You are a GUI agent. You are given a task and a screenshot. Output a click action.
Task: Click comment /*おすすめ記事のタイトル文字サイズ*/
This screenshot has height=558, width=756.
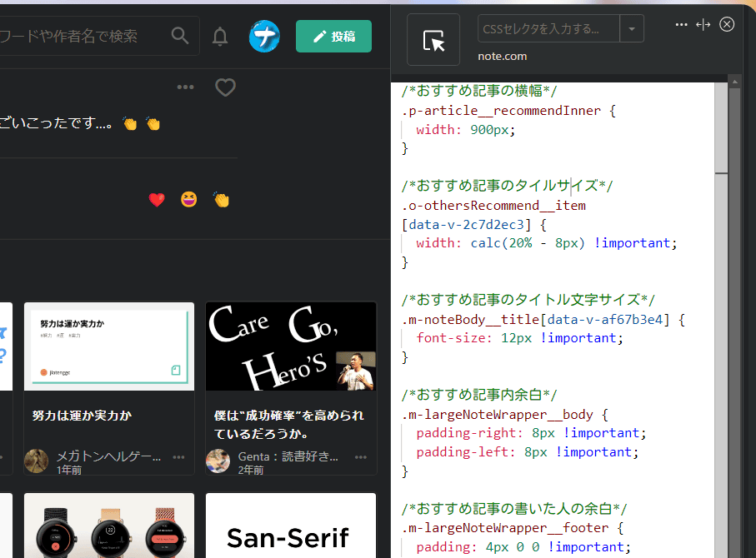[528, 300]
